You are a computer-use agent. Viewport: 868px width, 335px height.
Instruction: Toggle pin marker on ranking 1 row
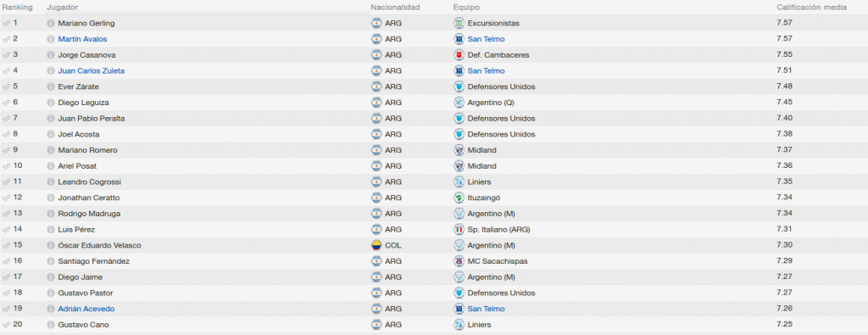point(6,23)
